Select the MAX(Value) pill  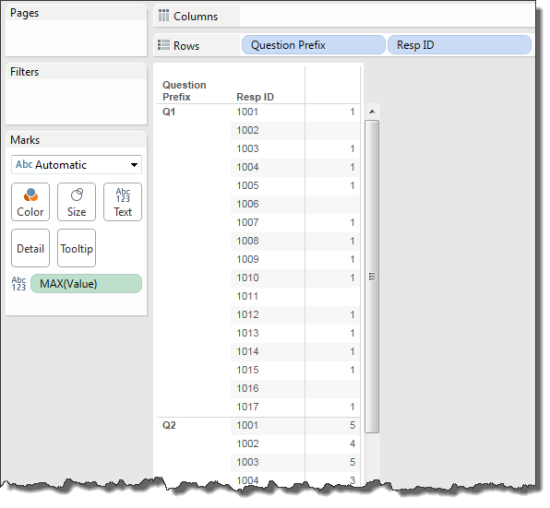pyautogui.click(x=86, y=283)
